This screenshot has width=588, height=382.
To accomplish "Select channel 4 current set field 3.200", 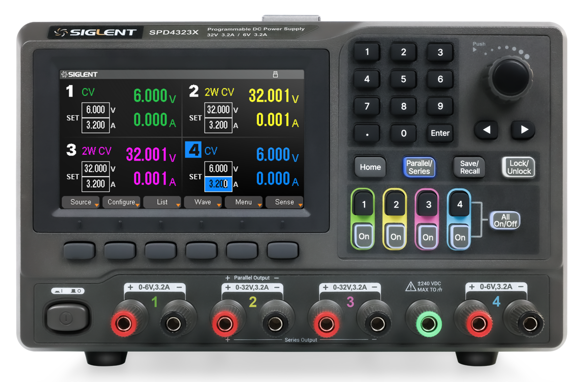I will pos(219,184).
